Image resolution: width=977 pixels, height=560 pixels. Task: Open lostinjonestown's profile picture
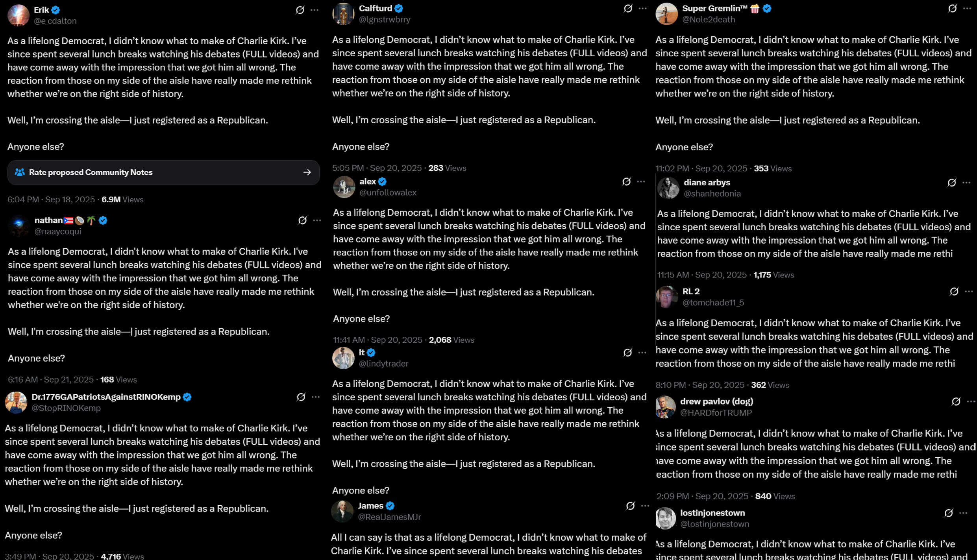point(666,518)
